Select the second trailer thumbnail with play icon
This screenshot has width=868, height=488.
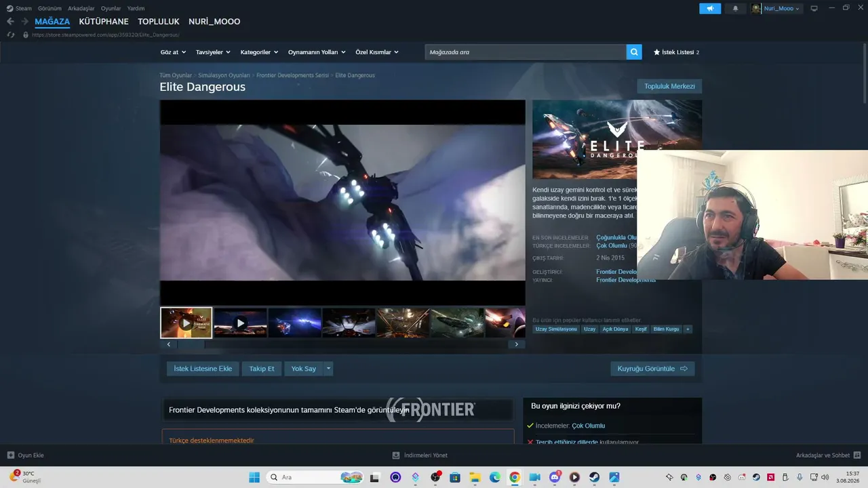[x=240, y=323]
